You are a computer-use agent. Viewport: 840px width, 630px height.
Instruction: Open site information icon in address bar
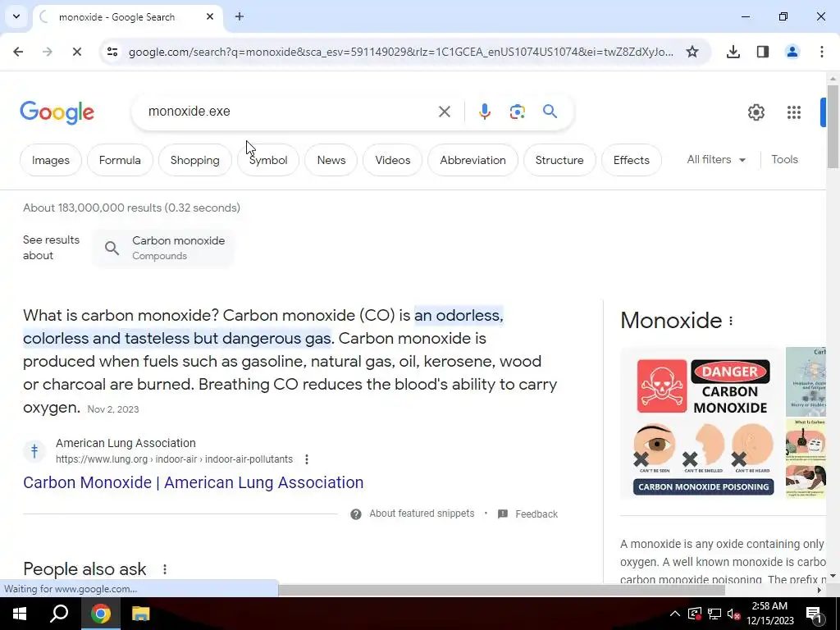point(112,52)
